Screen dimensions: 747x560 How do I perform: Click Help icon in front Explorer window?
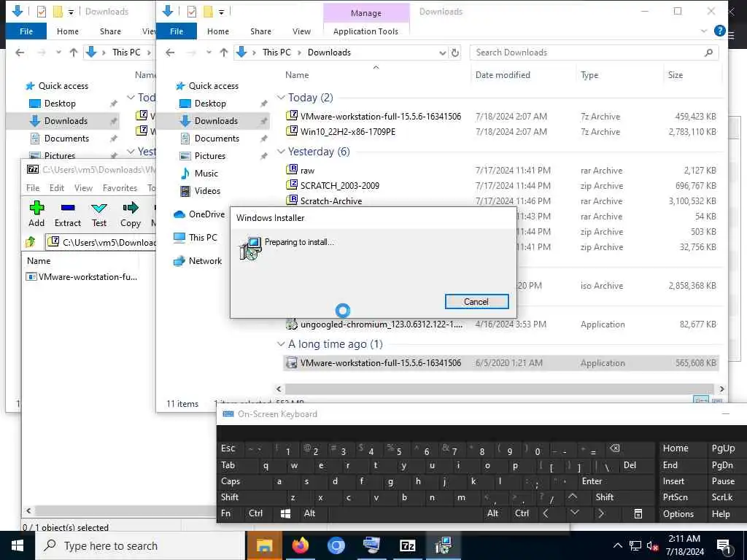719,31
